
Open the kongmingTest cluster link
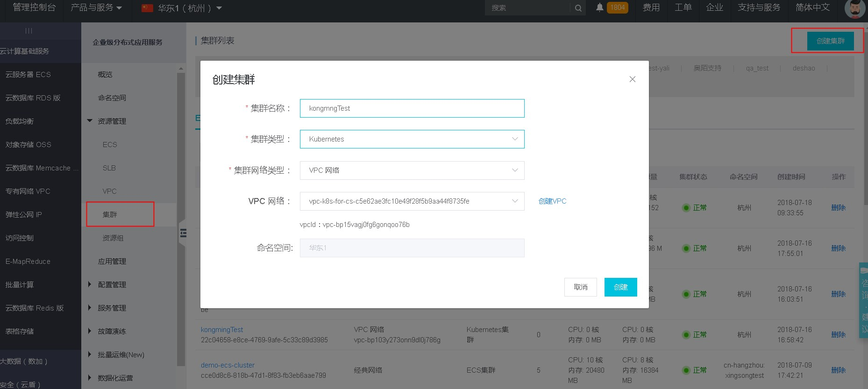pos(222,330)
